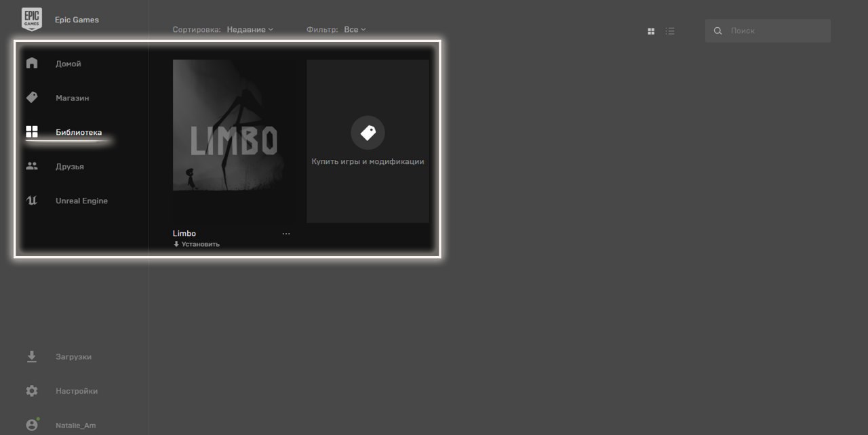Open the Загрузки menu item
The height and width of the screenshot is (435, 868).
pyautogui.click(x=73, y=357)
